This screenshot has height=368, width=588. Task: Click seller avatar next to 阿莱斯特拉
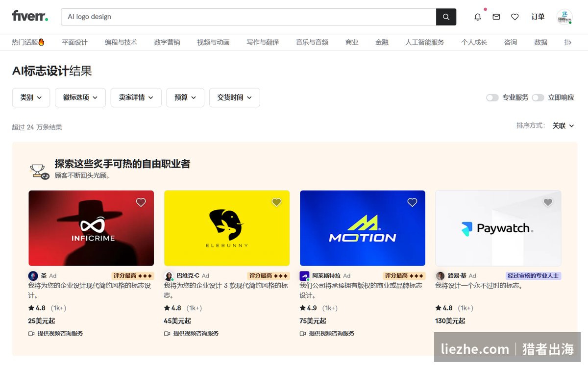tap(304, 276)
